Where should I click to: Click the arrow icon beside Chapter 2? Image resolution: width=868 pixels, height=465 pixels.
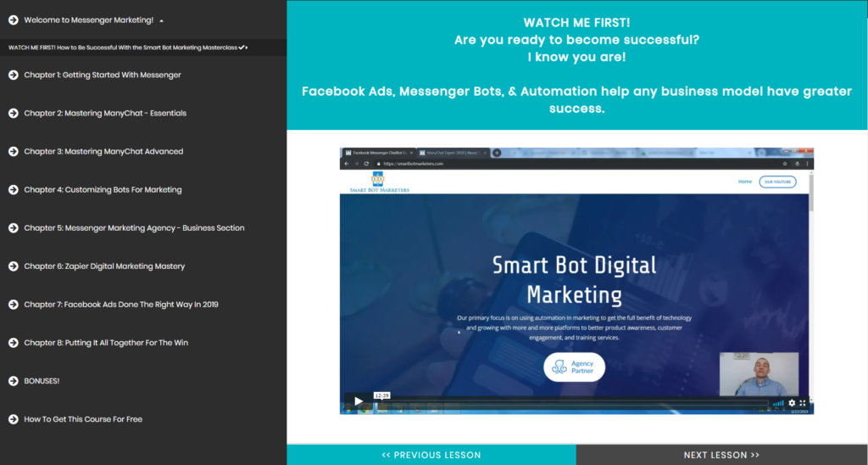14,113
